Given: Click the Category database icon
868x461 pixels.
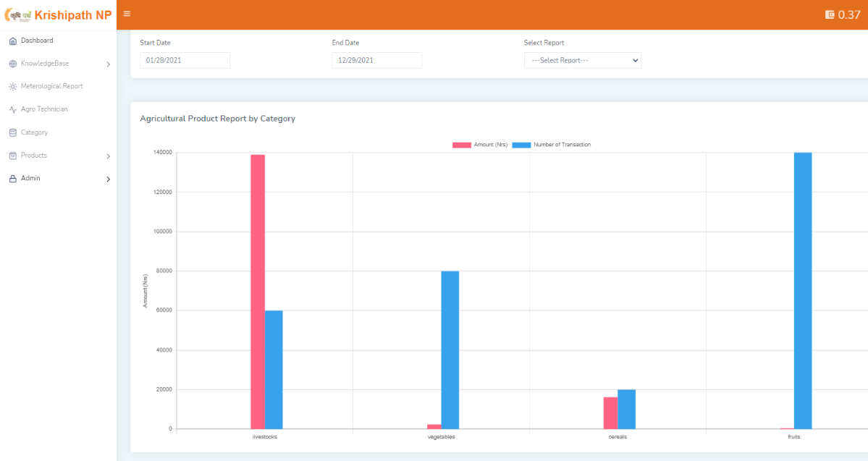Looking at the screenshot, I should click(x=12, y=132).
